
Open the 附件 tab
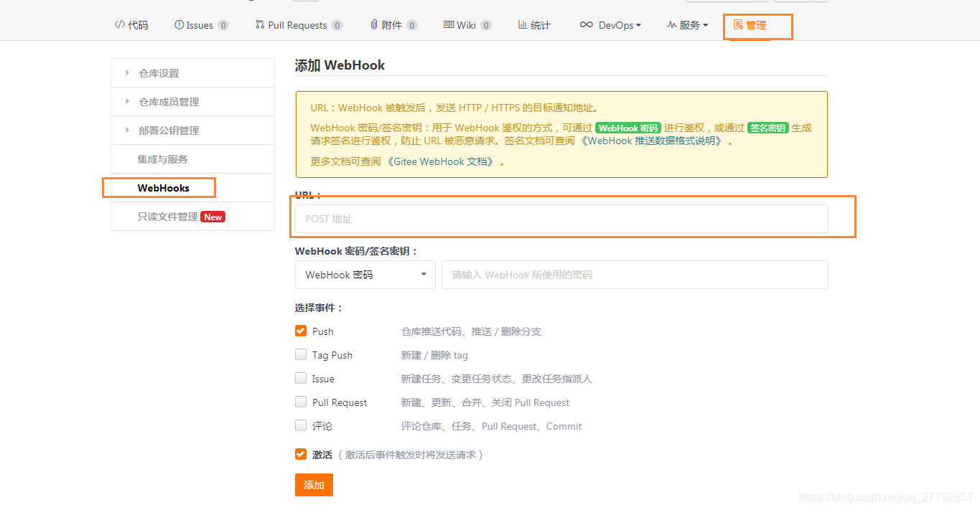(x=394, y=25)
